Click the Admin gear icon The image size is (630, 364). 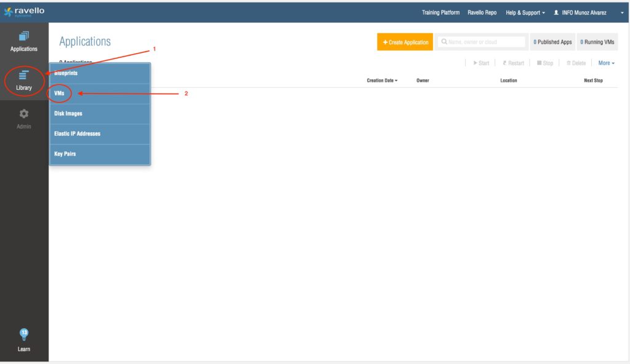click(x=24, y=114)
